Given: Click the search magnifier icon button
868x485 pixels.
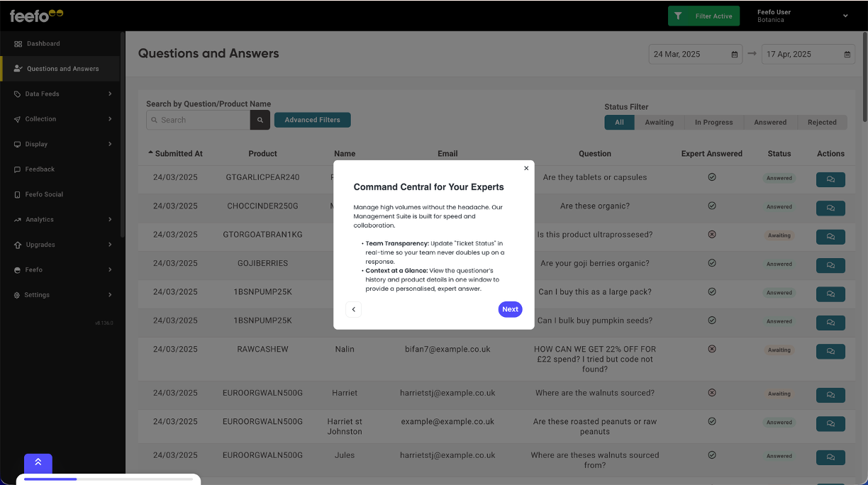Looking at the screenshot, I should pos(260,121).
